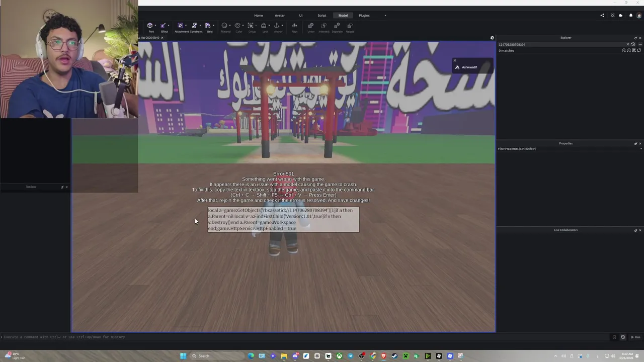This screenshot has width=644, height=362.
Task: Click the Filter Properties input field
Action: (x=570, y=149)
